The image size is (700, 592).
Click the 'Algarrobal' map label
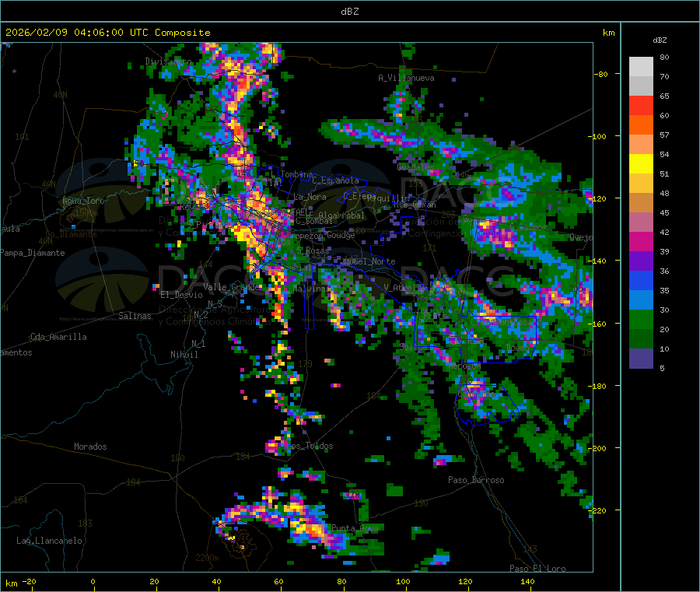tap(341, 215)
